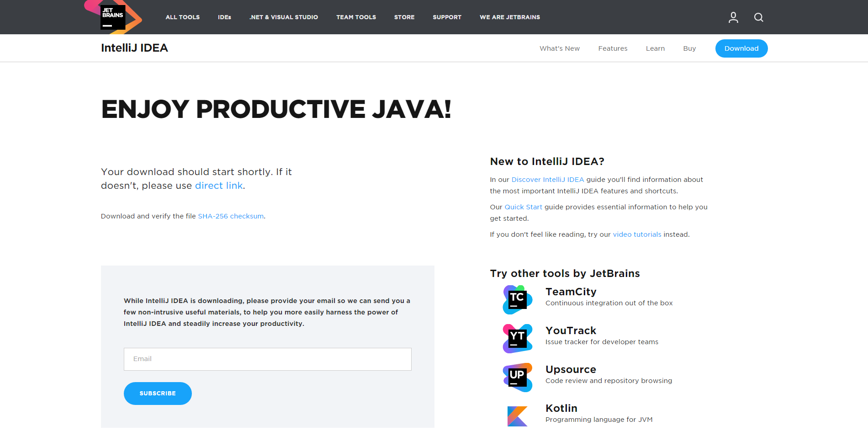This screenshot has height=447, width=868.
Task: Click the YouTrack YT logo icon
Action: (x=518, y=339)
